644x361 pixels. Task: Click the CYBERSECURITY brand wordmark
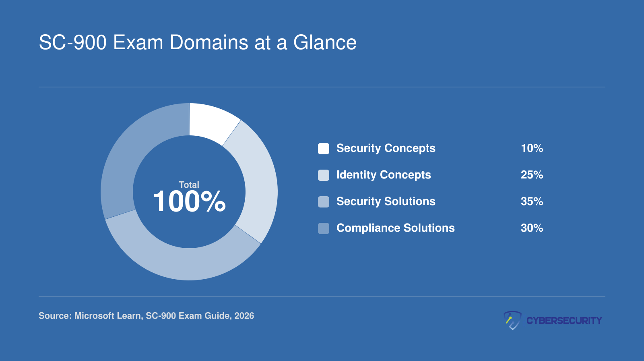coord(564,321)
